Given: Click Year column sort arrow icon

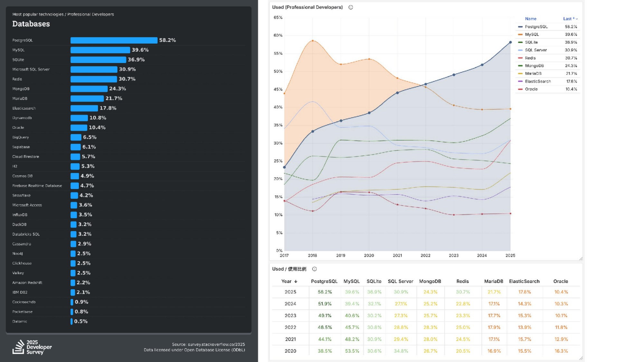Looking at the screenshot, I should pyautogui.click(x=296, y=281).
